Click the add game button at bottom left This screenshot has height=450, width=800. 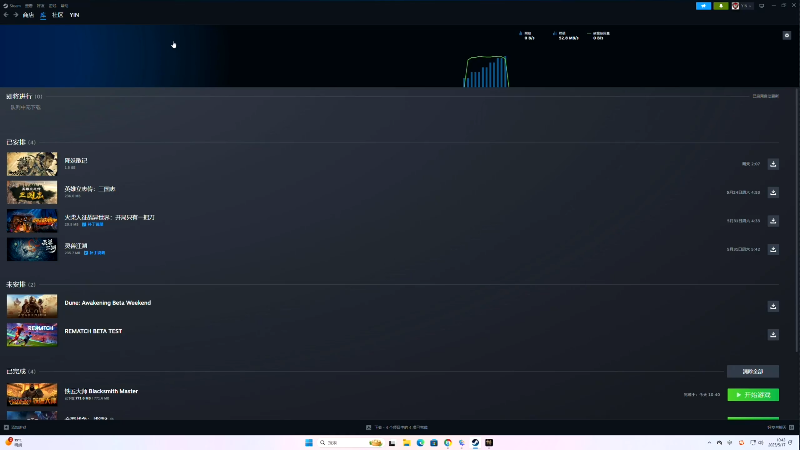[15, 428]
